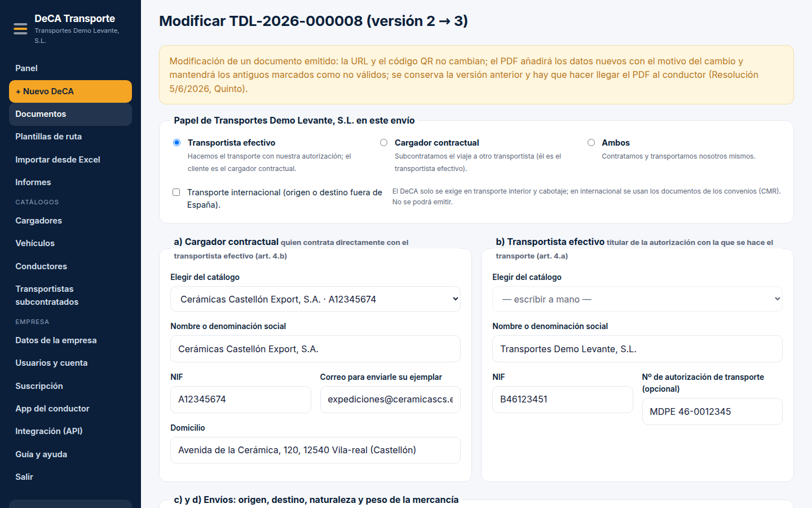
Task: Open Integración (API) settings
Action: [70, 431]
